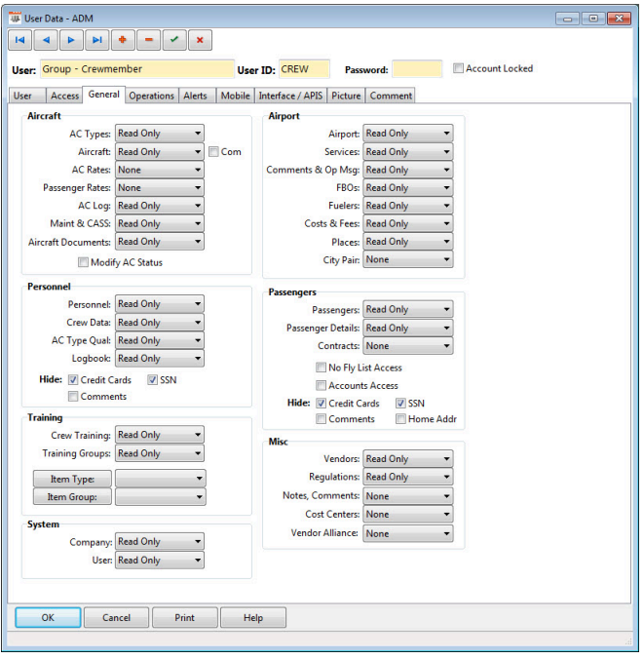Expand the City Pair dropdown
Image resolution: width=644 pixels, height=659 pixels.
[407, 260]
